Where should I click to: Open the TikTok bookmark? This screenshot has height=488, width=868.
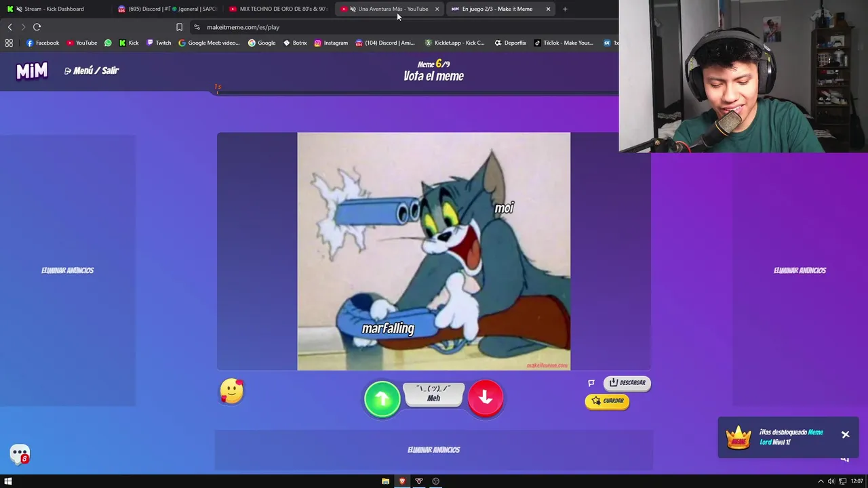pos(564,43)
